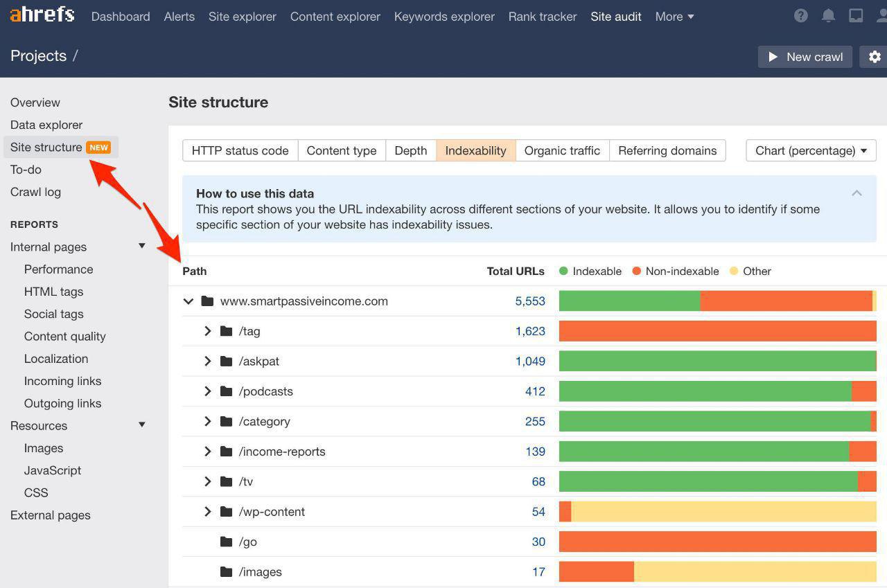Click the ahrefs logo
Screen dimensions: 887x588
tap(42, 15)
